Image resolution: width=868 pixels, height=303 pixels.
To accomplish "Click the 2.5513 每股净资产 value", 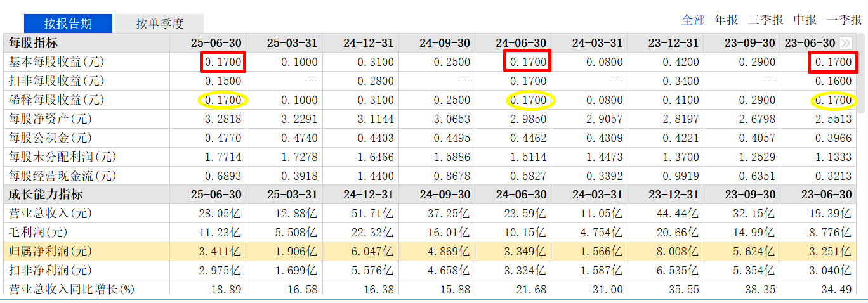I will tap(833, 119).
